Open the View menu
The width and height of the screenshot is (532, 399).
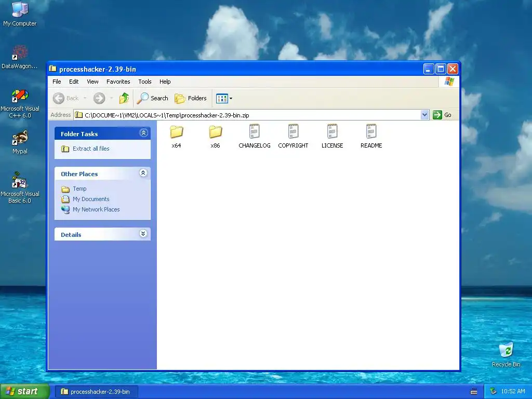click(x=92, y=82)
